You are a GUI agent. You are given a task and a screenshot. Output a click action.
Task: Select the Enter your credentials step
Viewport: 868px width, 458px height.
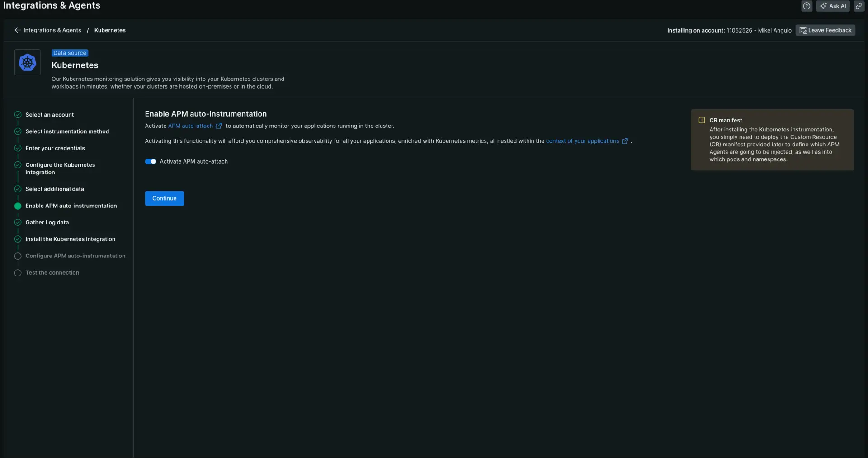coord(55,148)
